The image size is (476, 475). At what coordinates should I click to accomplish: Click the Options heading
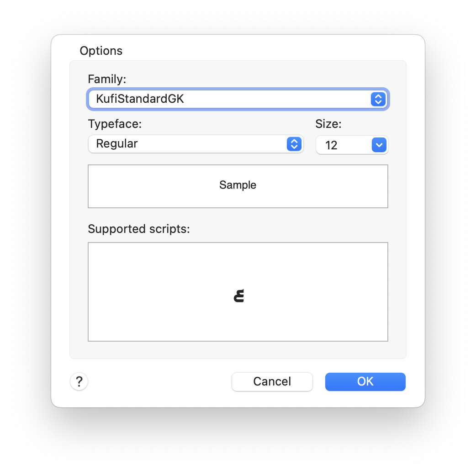(x=101, y=51)
